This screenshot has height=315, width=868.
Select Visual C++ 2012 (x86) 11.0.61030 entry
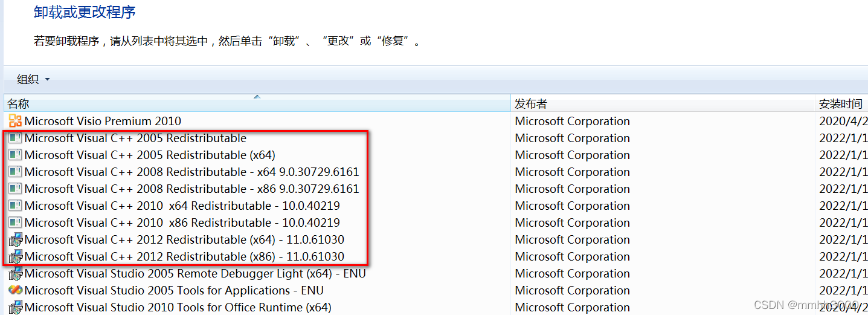[x=184, y=256]
